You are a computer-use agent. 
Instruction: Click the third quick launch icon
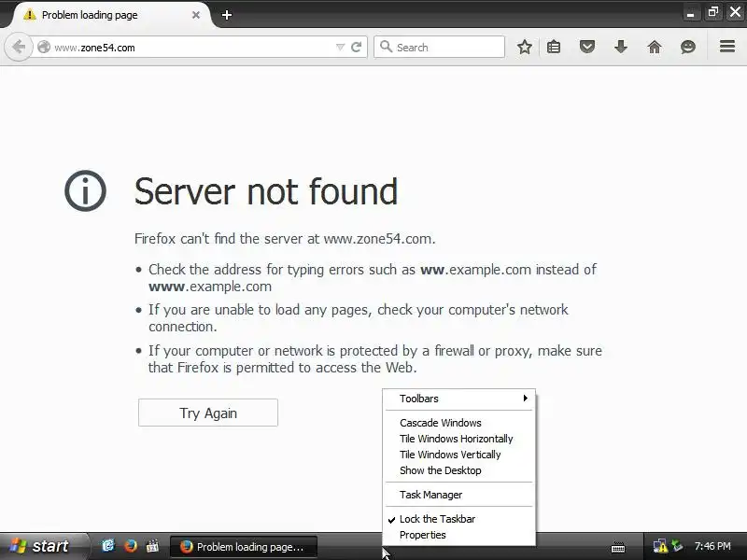point(152,546)
